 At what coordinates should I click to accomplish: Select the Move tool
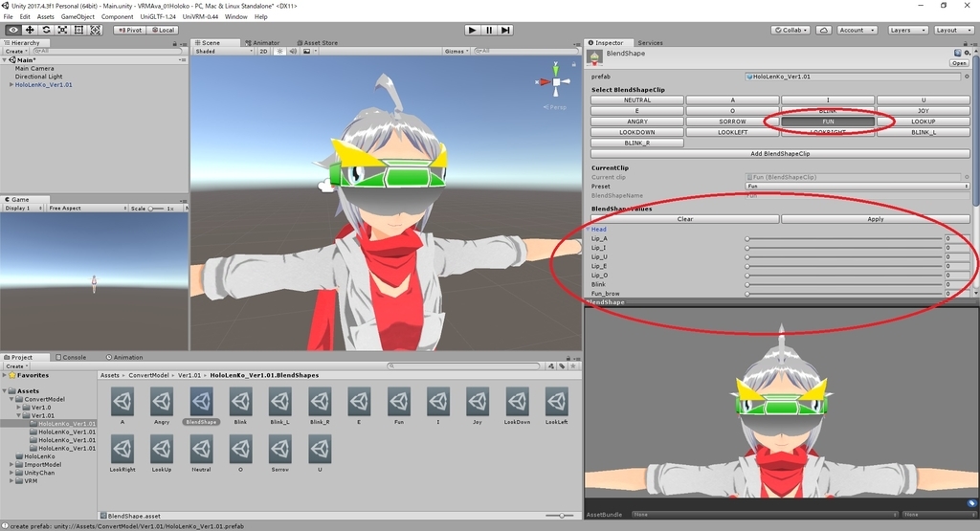[30, 30]
